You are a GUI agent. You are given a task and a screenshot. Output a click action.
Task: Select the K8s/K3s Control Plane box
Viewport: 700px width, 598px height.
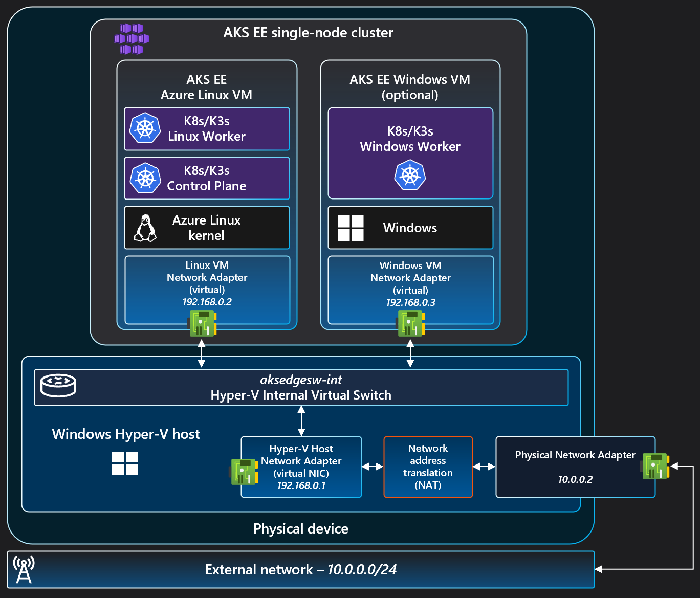pyautogui.click(x=207, y=178)
